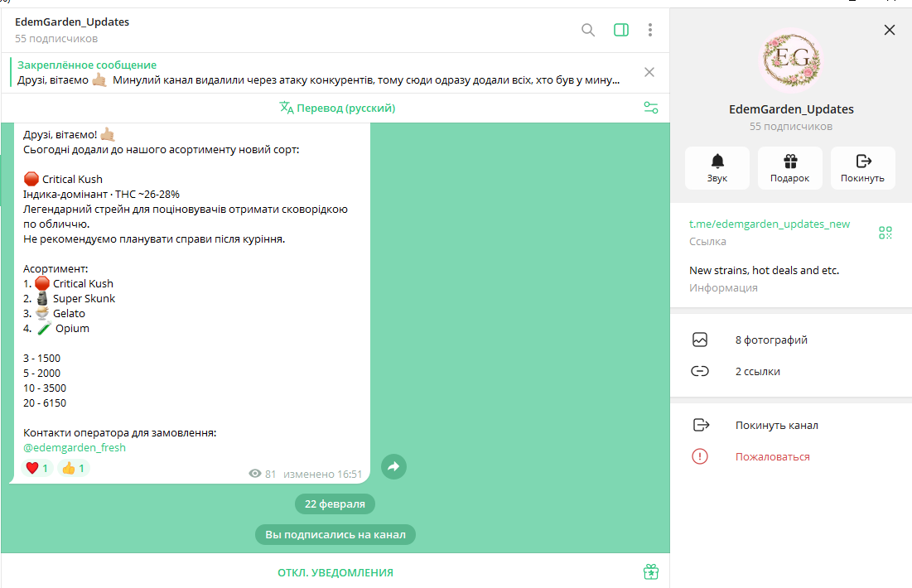This screenshot has width=912, height=588.
Task: Open the 2 ссылки shared links
Action: click(791, 371)
